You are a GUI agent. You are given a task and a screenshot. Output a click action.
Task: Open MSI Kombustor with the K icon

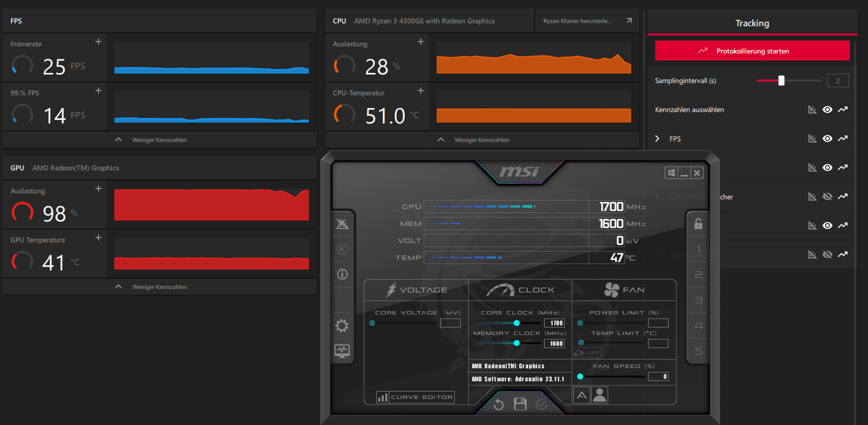click(x=342, y=249)
